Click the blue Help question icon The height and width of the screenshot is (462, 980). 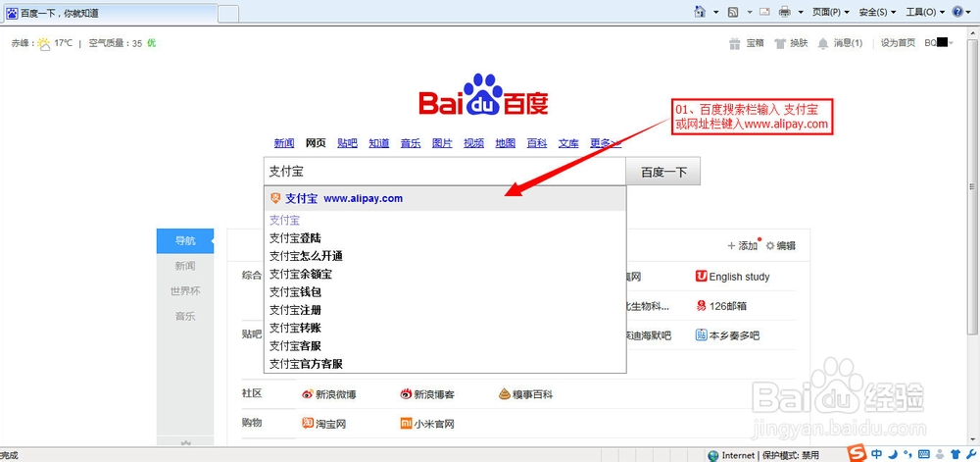(957, 11)
